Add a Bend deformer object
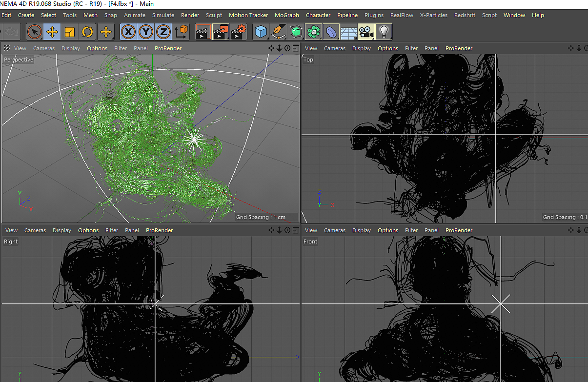This screenshot has width=588, height=382. pyautogui.click(x=331, y=32)
